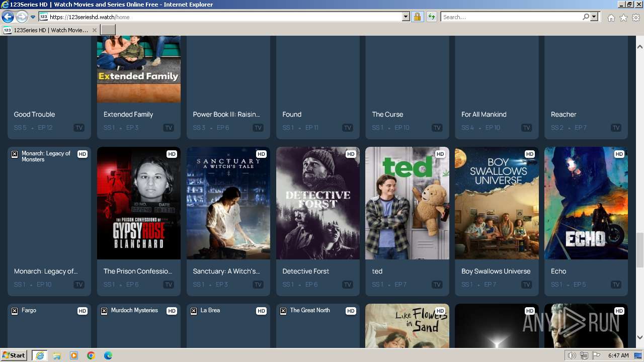Screen dimensions: 644x362
Task: Open the Detective Forst title link
Action: click(x=306, y=271)
